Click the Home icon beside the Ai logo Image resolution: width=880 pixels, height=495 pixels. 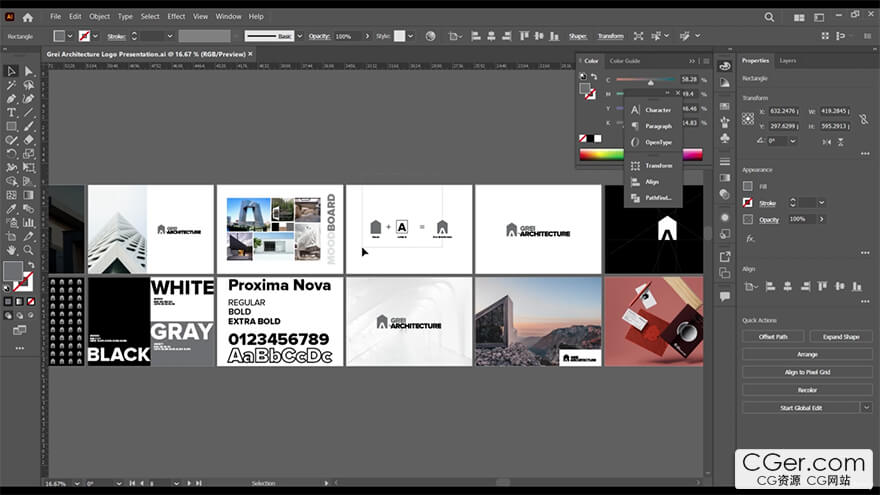[27, 17]
